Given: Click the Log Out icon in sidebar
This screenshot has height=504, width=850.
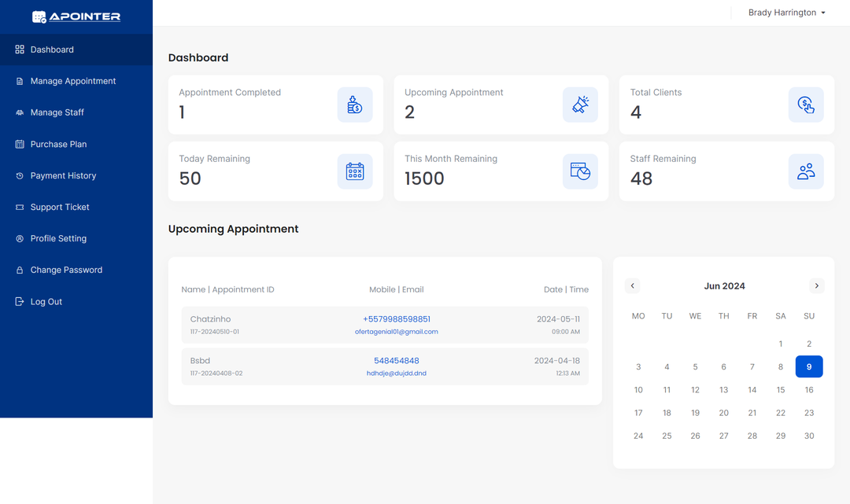Looking at the screenshot, I should [x=20, y=302].
